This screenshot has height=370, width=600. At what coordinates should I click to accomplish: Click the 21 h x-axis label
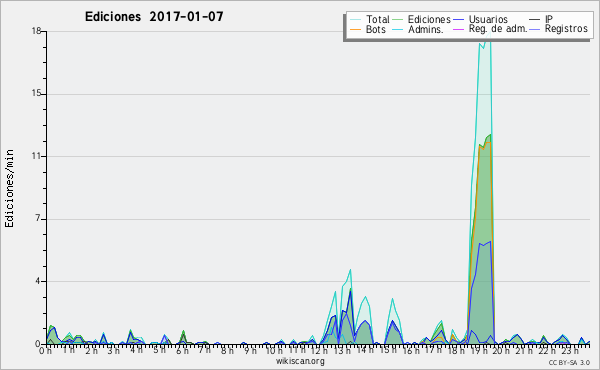523,351
